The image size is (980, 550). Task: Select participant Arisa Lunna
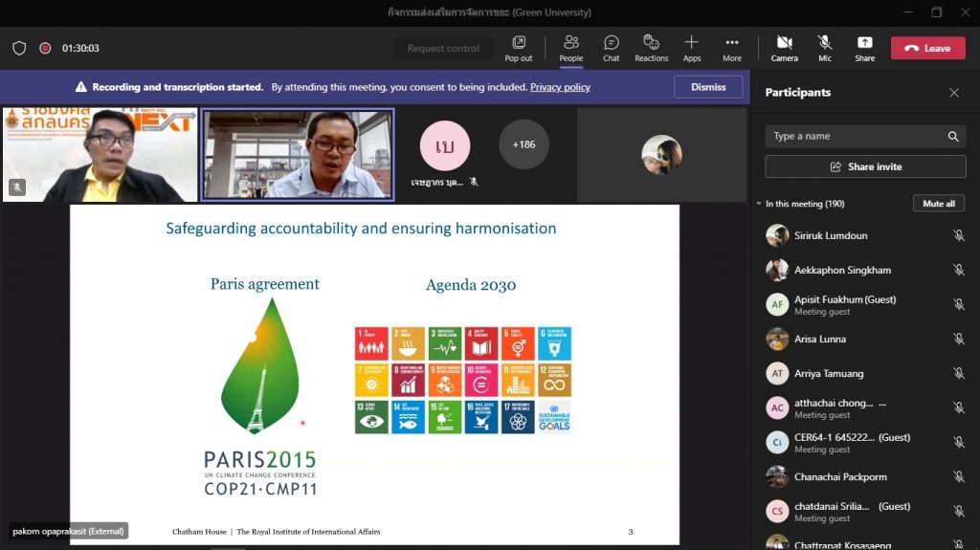coord(819,339)
